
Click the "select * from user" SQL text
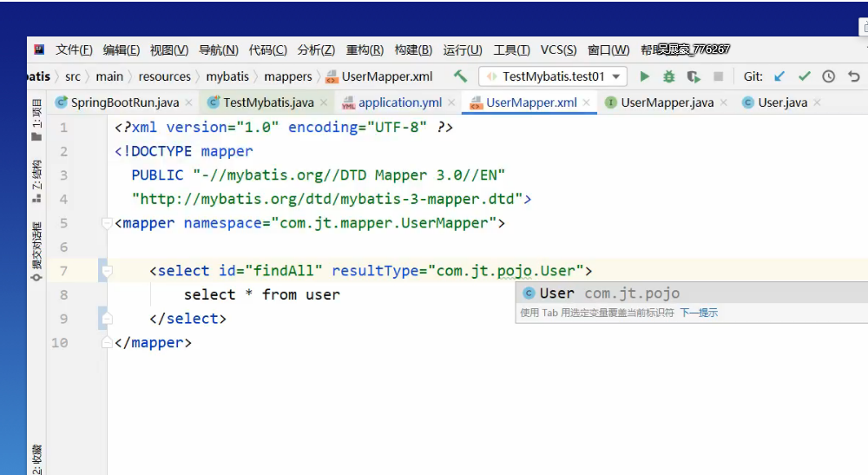(x=262, y=294)
